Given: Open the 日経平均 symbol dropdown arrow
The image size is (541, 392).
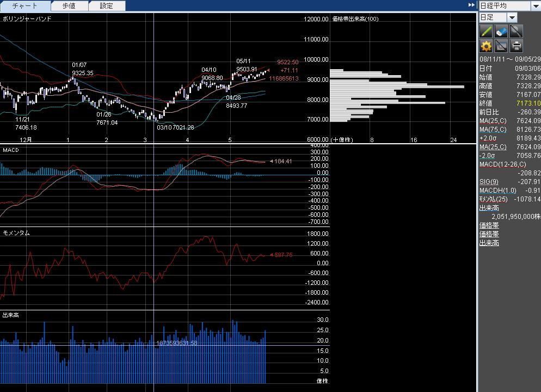Looking at the screenshot, I should point(536,5).
